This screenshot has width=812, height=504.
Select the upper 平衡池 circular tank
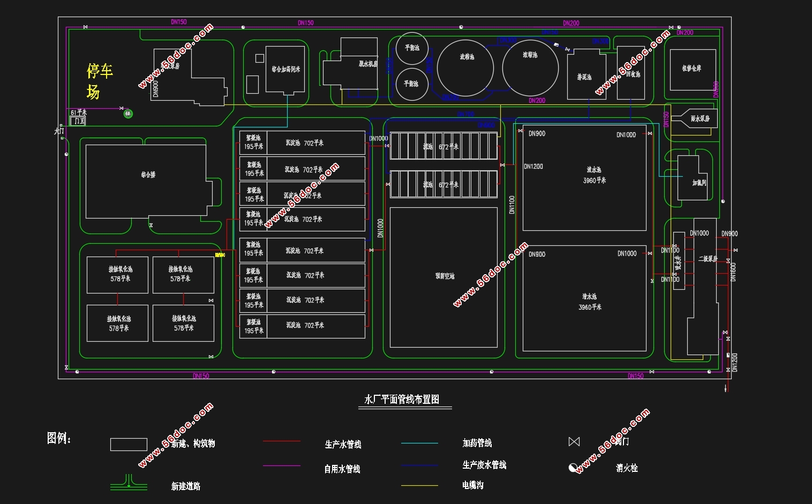(412, 49)
